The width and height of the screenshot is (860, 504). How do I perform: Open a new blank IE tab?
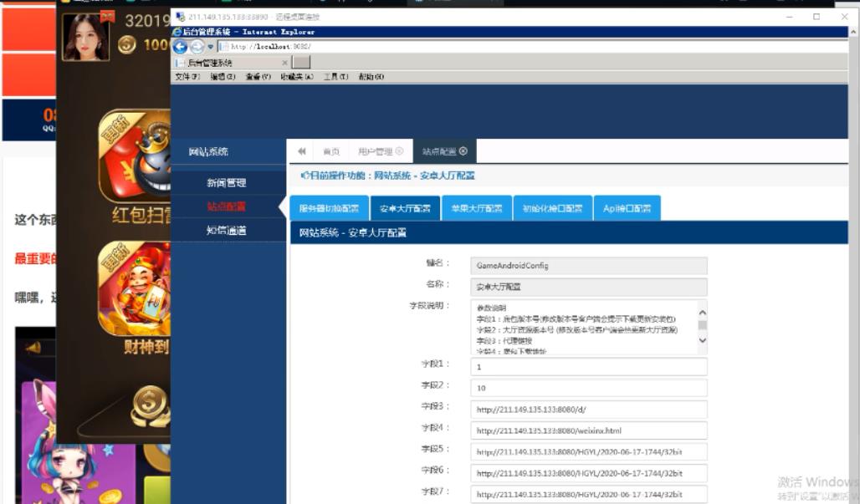click(x=301, y=63)
